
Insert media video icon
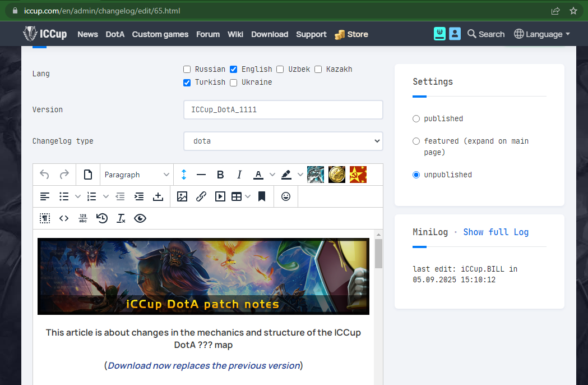(220, 196)
